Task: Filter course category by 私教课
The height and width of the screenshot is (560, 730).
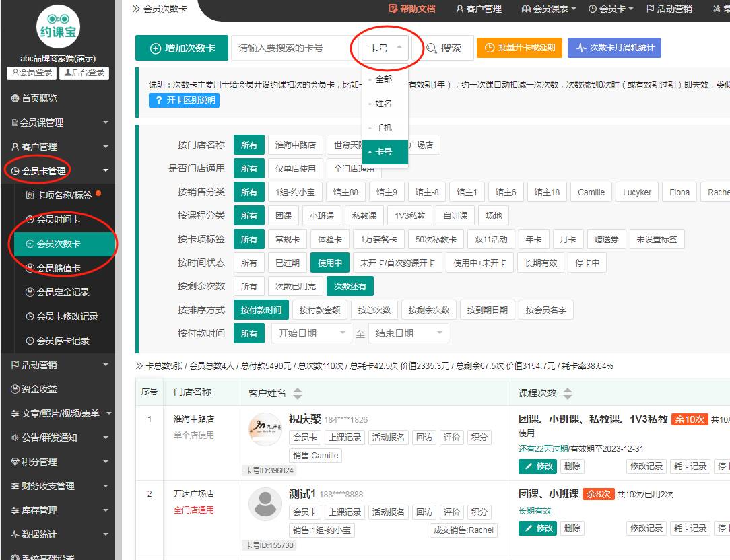Action: tap(364, 215)
